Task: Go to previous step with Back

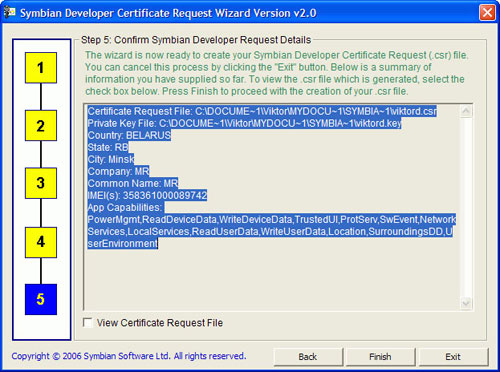Action: coord(308,357)
